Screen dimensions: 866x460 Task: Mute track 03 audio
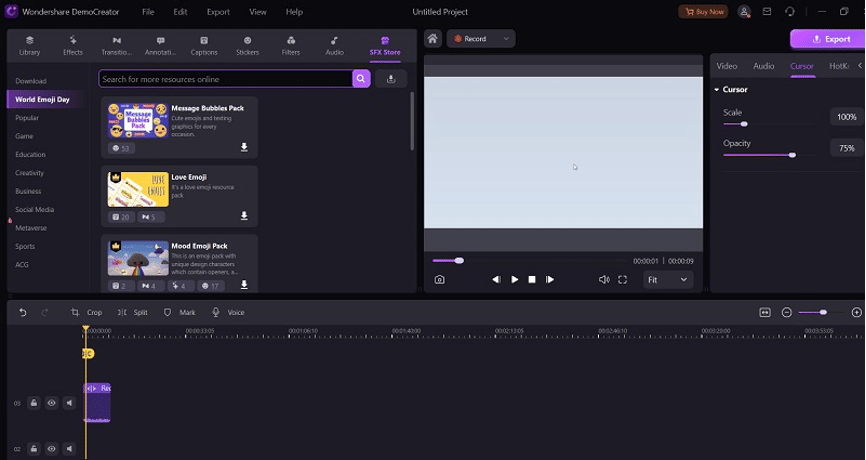[x=69, y=403]
